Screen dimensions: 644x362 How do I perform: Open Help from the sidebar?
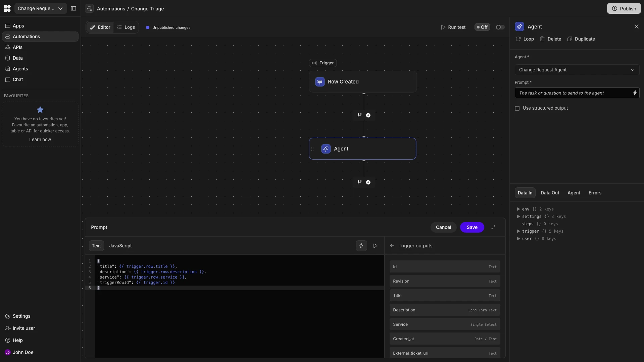[x=40, y=340]
